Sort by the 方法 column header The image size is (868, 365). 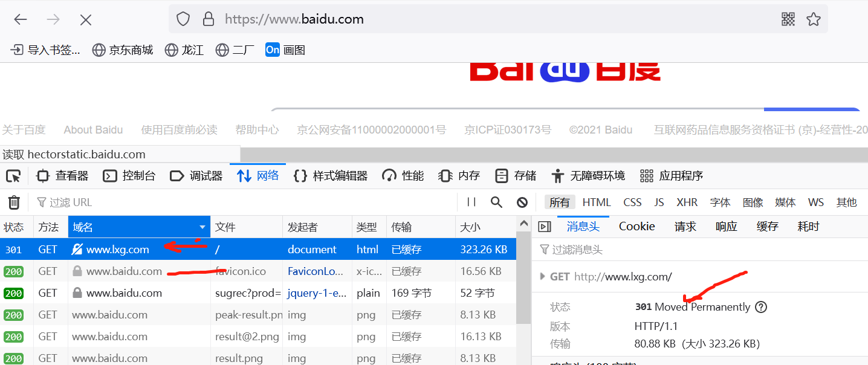(51, 227)
